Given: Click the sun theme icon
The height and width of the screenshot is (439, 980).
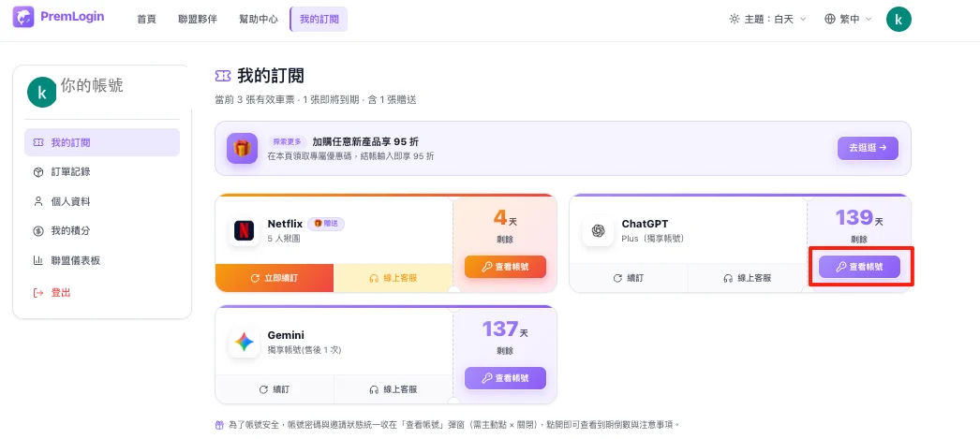Looking at the screenshot, I should click(x=735, y=20).
